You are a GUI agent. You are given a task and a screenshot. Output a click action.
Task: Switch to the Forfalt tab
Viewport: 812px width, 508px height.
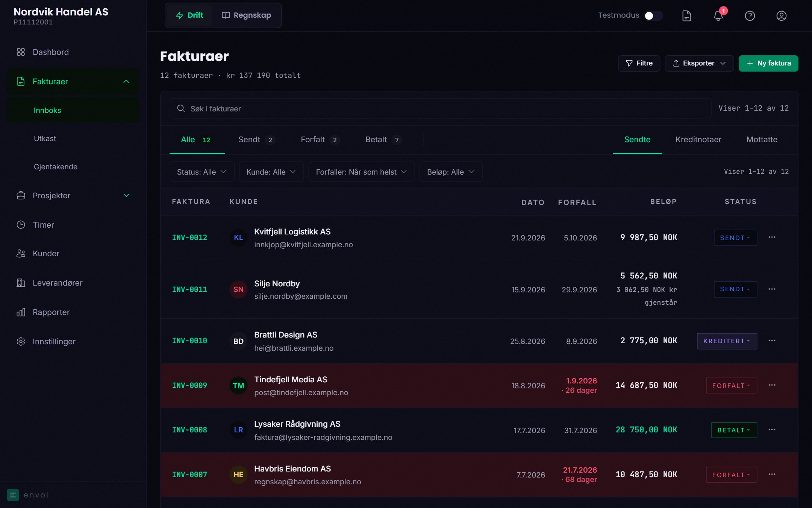coord(320,140)
